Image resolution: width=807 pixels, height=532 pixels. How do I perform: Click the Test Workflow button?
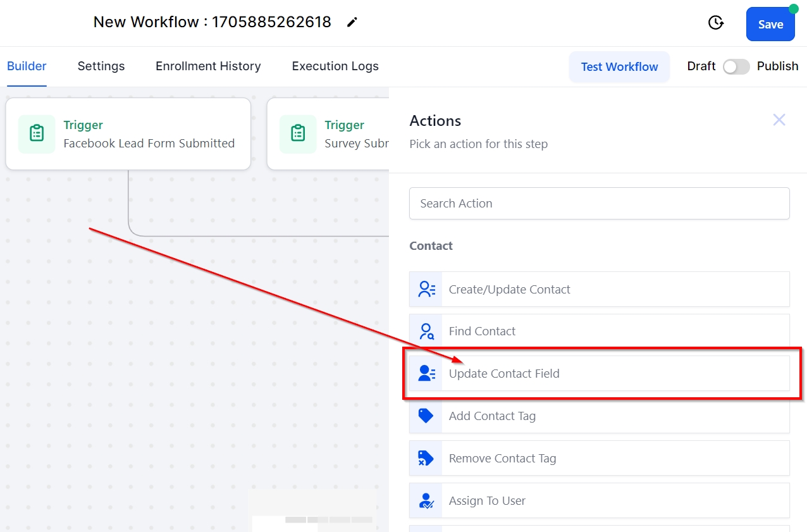pyautogui.click(x=619, y=67)
